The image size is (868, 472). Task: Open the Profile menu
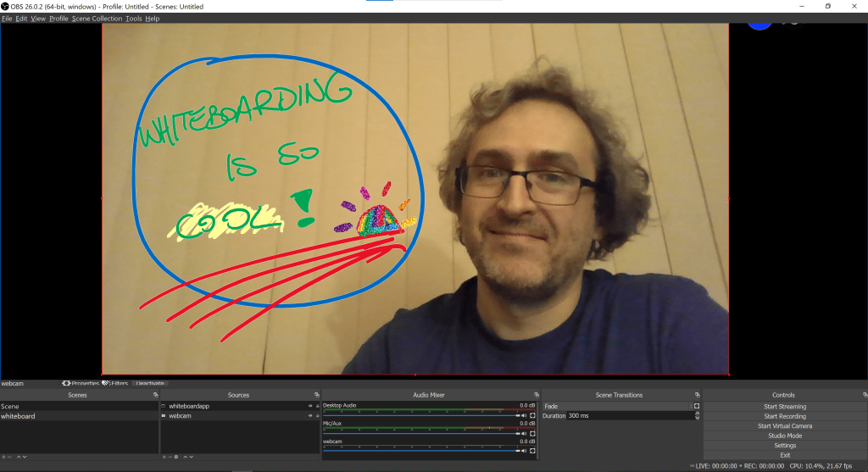pyautogui.click(x=58, y=19)
